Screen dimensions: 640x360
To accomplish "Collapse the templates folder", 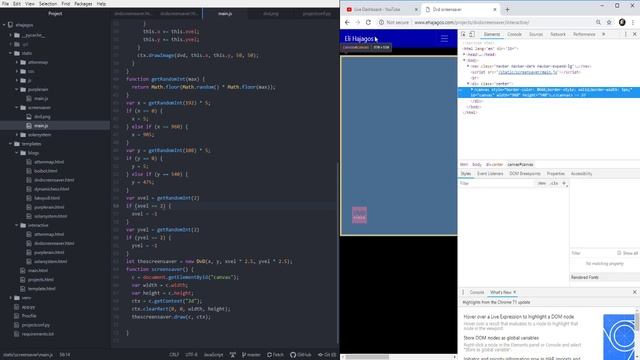I will coord(11,144).
